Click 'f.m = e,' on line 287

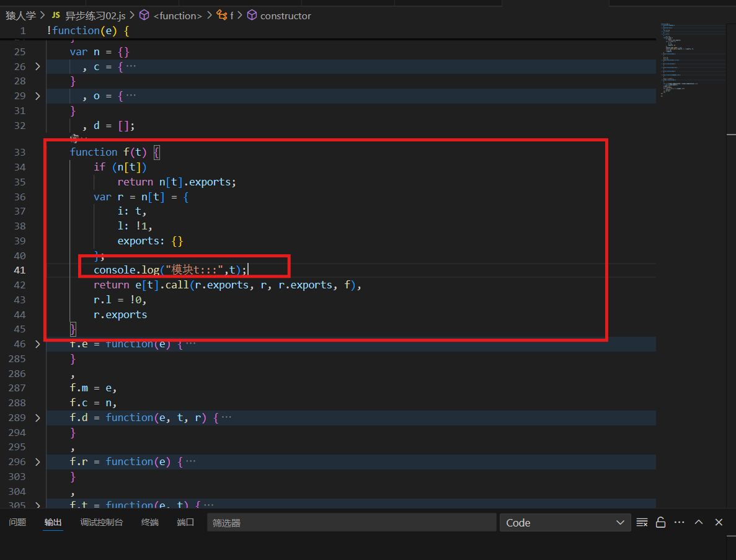[93, 388]
